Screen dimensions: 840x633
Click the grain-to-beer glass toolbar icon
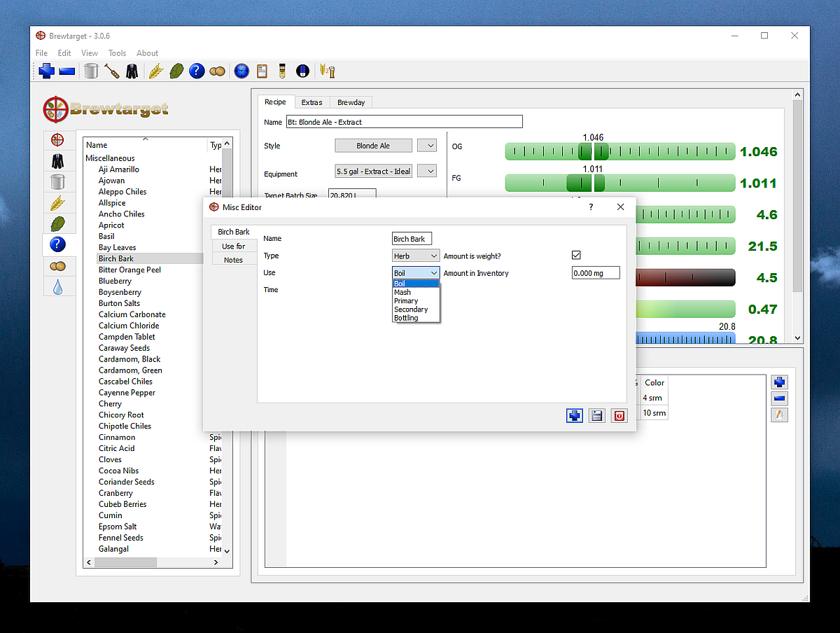[327, 71]
